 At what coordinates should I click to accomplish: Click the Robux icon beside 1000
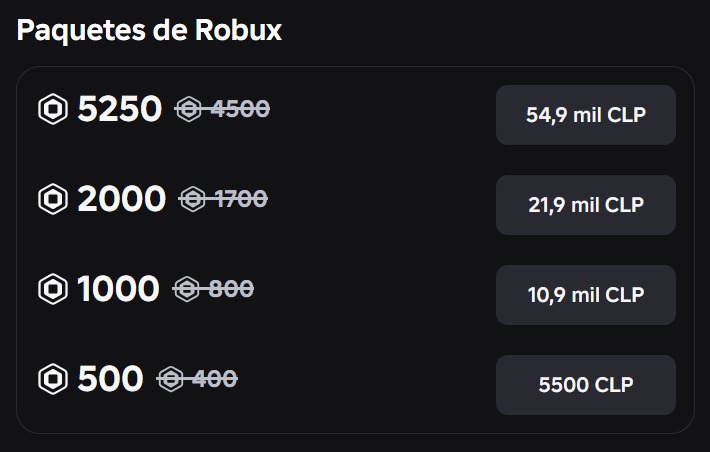[53, 289]
